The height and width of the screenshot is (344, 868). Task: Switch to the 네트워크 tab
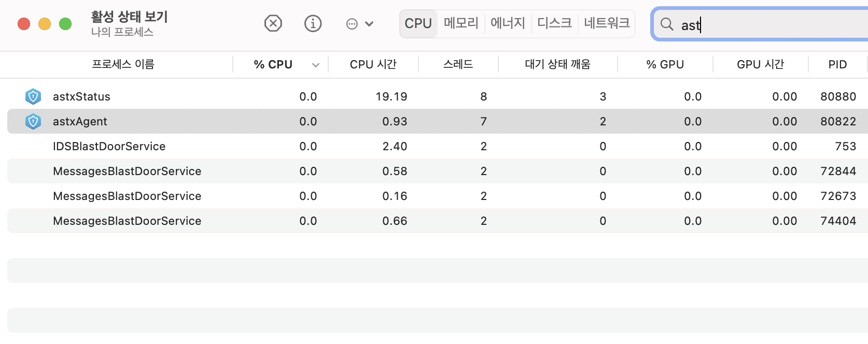click(607, 23)
